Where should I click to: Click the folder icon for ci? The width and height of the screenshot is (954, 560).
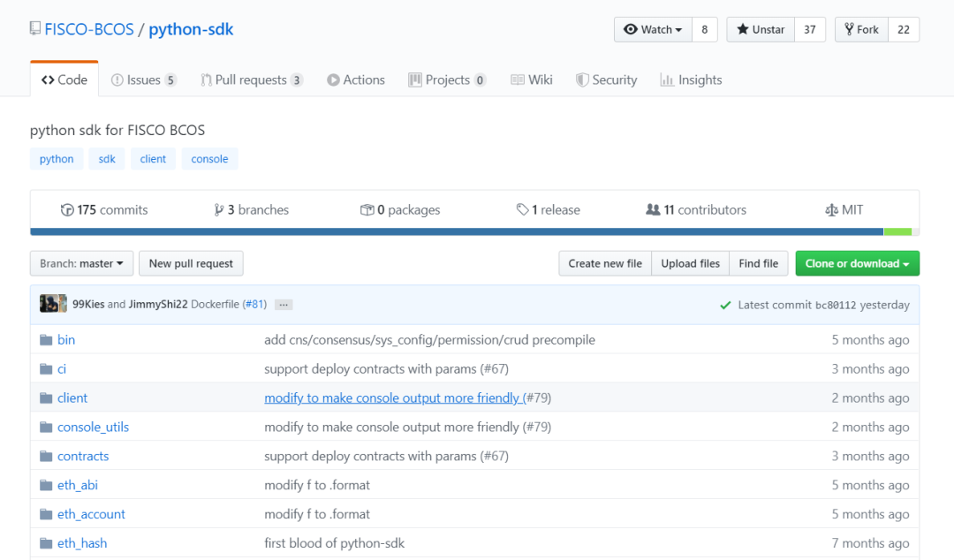[46, 369]
